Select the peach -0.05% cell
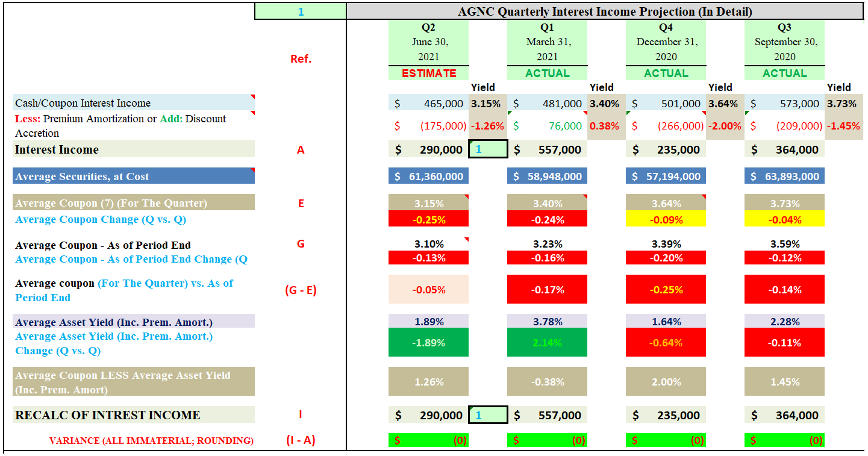This screenshot has width=868, height=456. [428, 289]
